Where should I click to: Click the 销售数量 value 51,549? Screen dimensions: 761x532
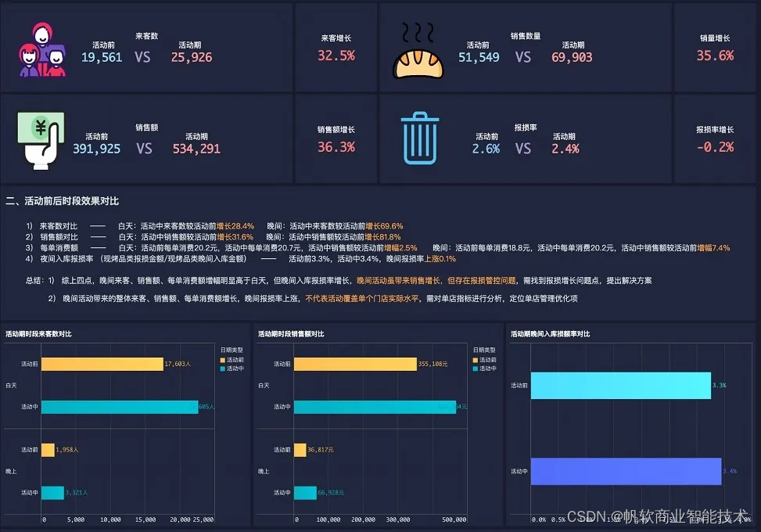coord(479,57)
